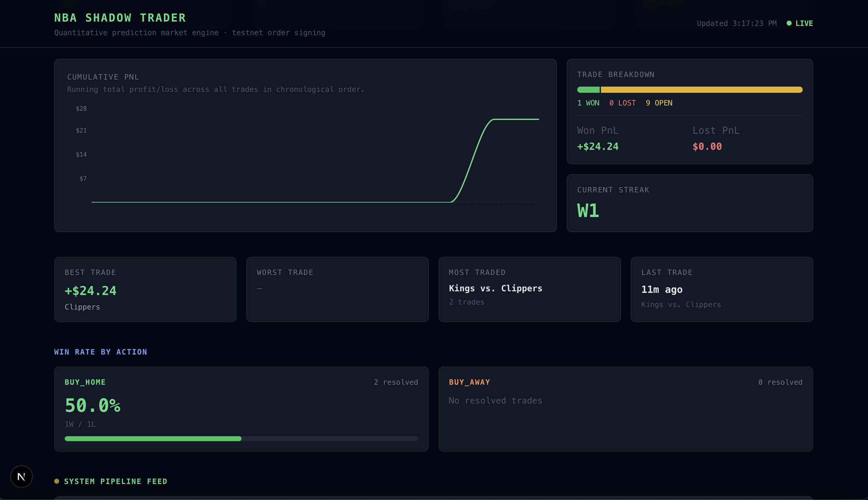Image resolution: width=868 pixels, height=500 pixels.
Task: Click the yellow open segment of breakdown bar
Action: point(701,90)
